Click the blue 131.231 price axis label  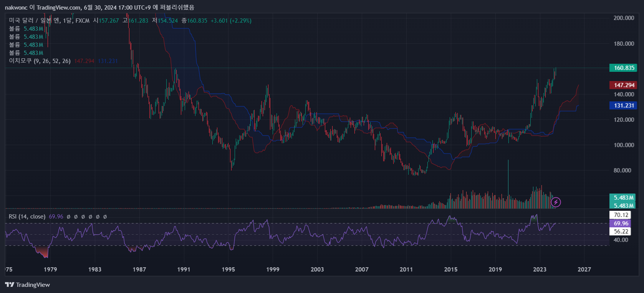click(623, 105)
